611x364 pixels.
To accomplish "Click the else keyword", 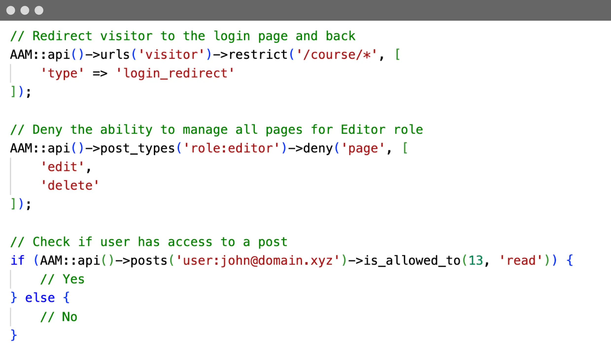I will [x=40, y=298].
